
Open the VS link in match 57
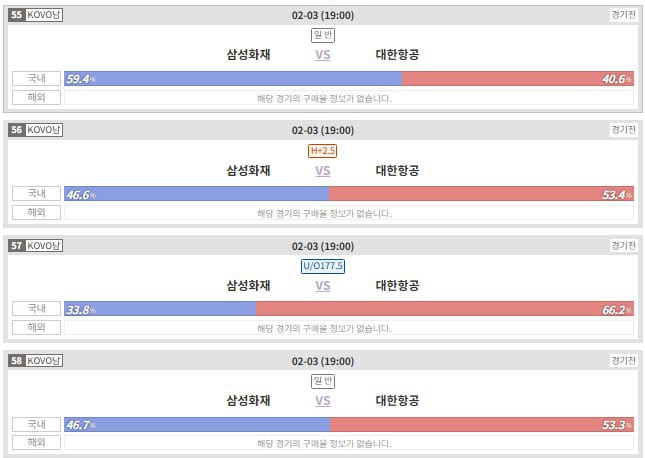322,285
